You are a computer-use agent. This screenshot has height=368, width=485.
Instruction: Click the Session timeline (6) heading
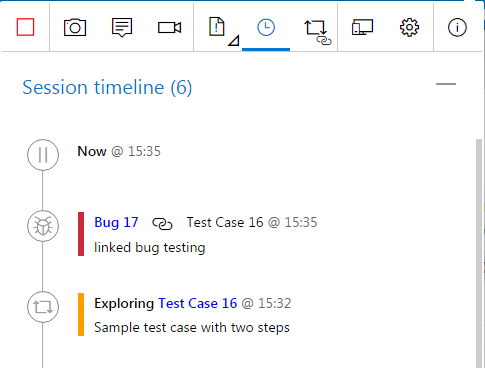click(107, 87)
